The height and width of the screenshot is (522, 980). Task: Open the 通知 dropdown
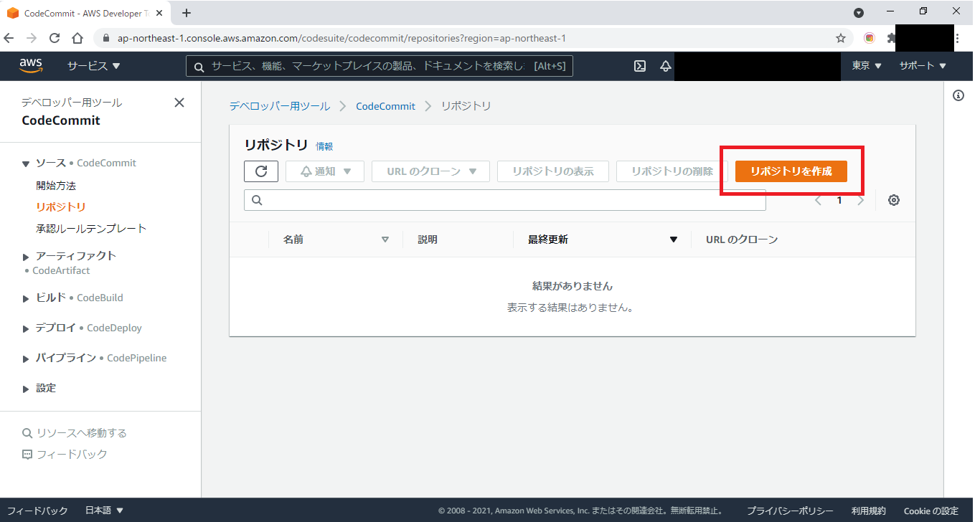coord(325,171)
